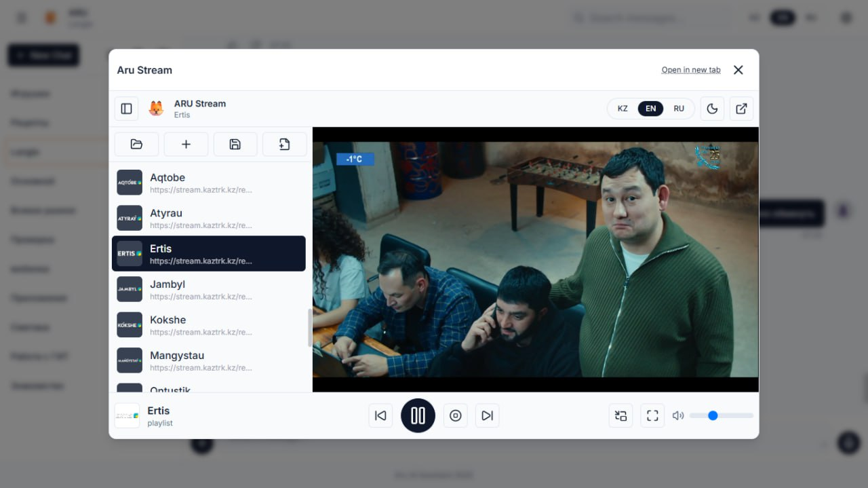The height and width of the screenshot is (488, 868).
Task: Toggle dark mode moon icon
Action: pyautogui.click(x=712, y=109)
